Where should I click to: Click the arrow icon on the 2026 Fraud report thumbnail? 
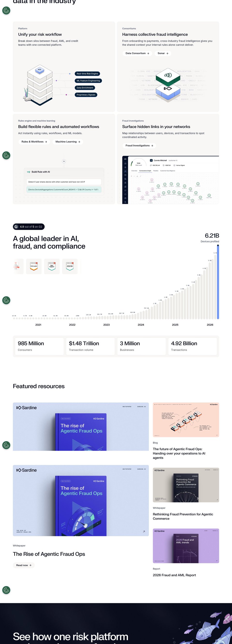coord(217,561)
